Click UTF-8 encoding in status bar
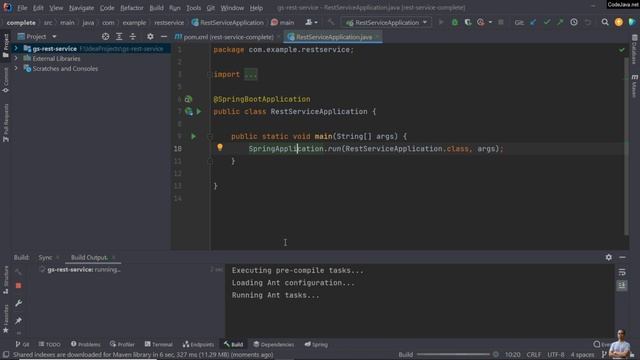The image size is (640, 360). (556, 355)
